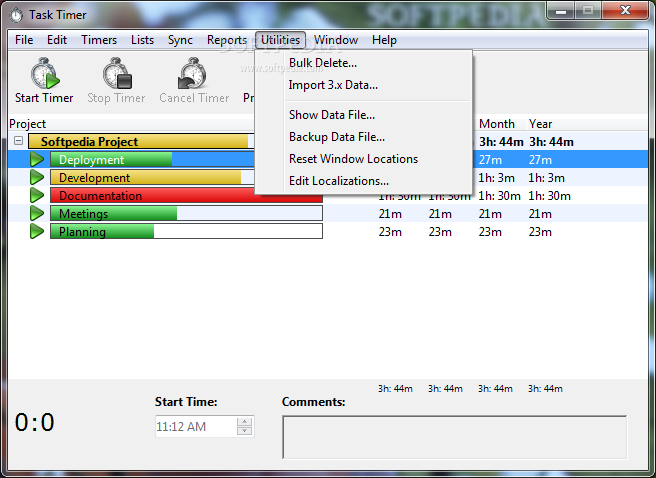Click the Stop Timer stopwatch icon
Image resolution: width=656 pixels, height=478 pixels.
(117, 73)
